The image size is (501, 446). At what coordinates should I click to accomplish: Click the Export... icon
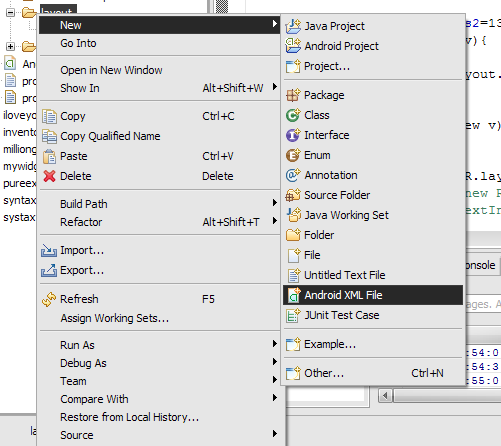pos(49,270)
